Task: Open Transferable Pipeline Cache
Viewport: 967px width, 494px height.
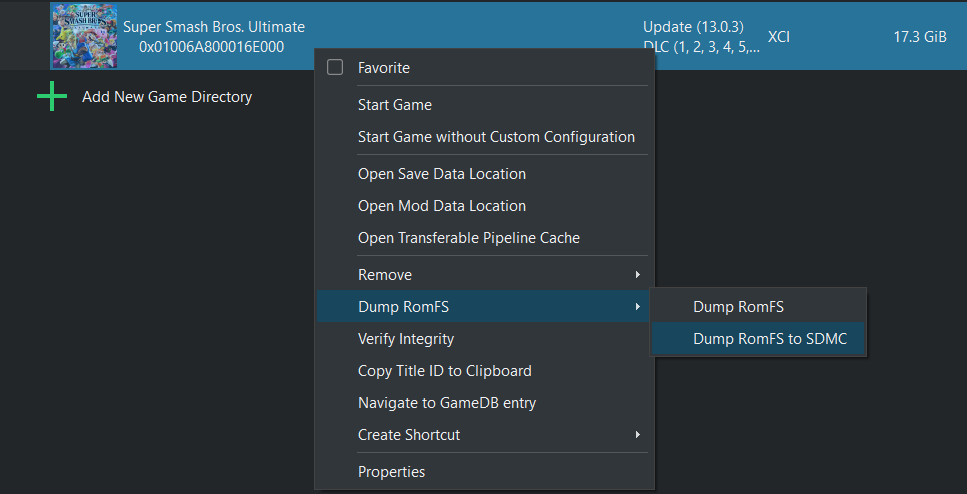Action: click(x=468, y=238)
